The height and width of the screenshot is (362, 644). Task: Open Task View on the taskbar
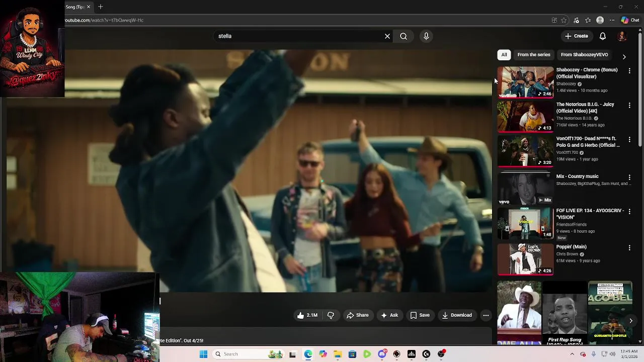point(292,354)
